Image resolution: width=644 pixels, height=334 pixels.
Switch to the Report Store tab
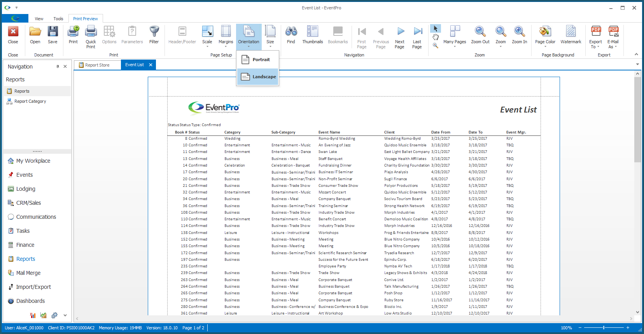coord(97,65)
